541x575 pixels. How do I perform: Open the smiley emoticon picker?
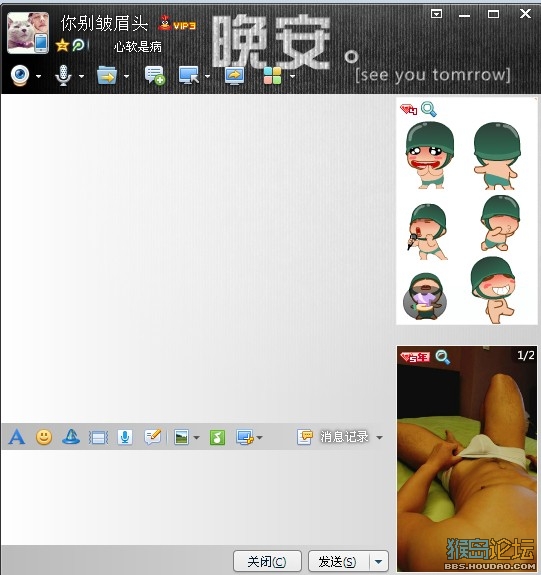44,437
